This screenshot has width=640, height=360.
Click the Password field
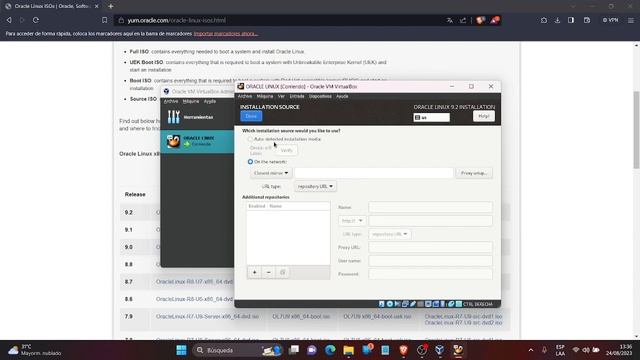(x=430, y=274)
